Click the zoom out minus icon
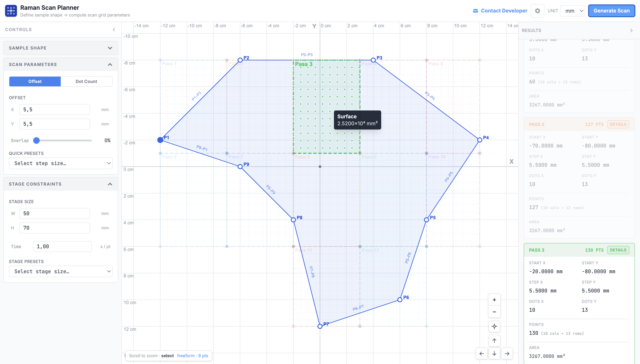 tap(494, 312)
